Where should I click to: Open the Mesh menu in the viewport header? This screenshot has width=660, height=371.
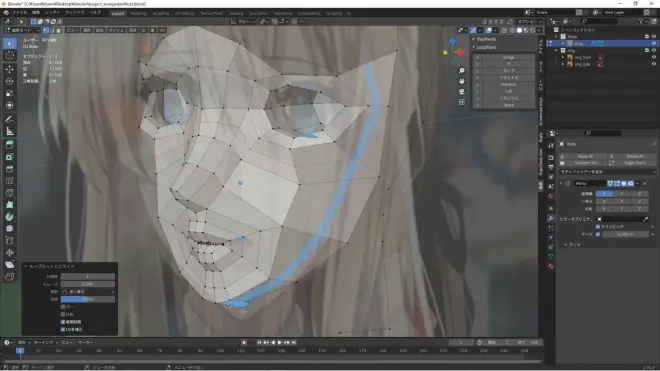point(116,30)
